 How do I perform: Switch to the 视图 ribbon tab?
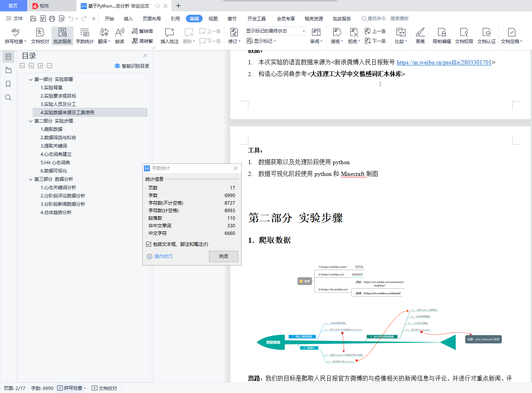[x=213, y=19]
